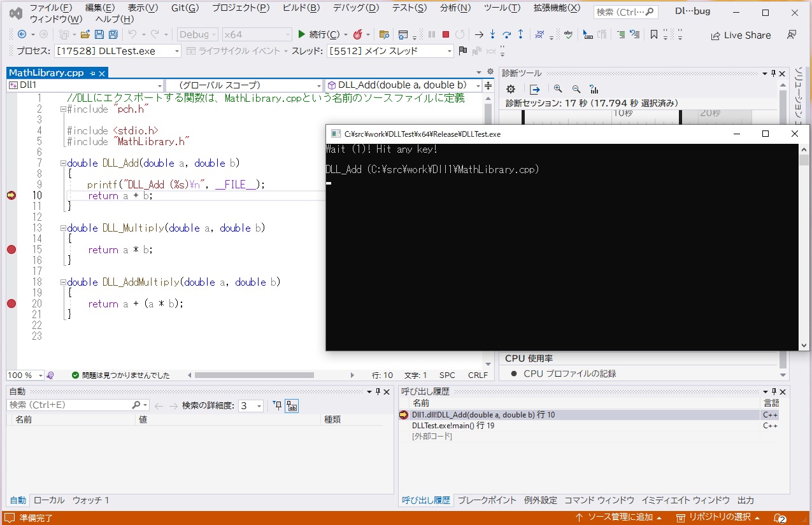Screen dimensions: 812x525
Task: Toggle the breakpoint at line 10
Action: point(11,195)
